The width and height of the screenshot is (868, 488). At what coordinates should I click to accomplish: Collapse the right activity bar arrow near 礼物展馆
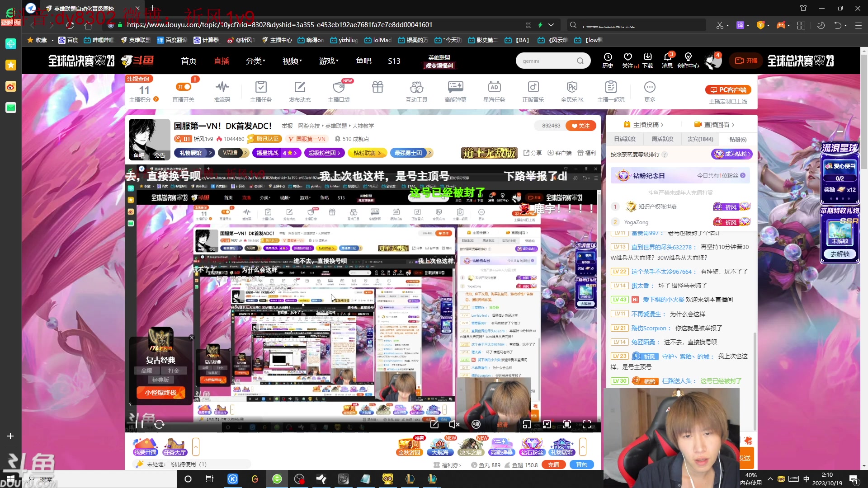[x=583, y=447]
